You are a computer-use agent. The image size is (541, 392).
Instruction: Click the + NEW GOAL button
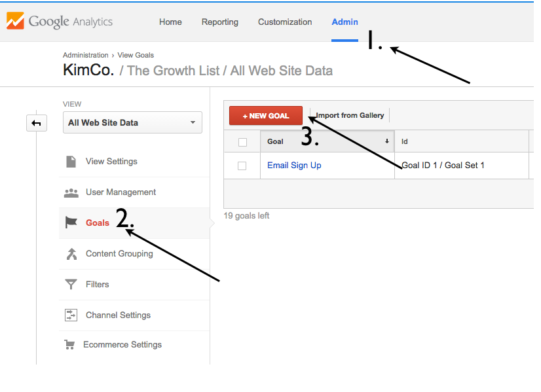pos(266,116)
